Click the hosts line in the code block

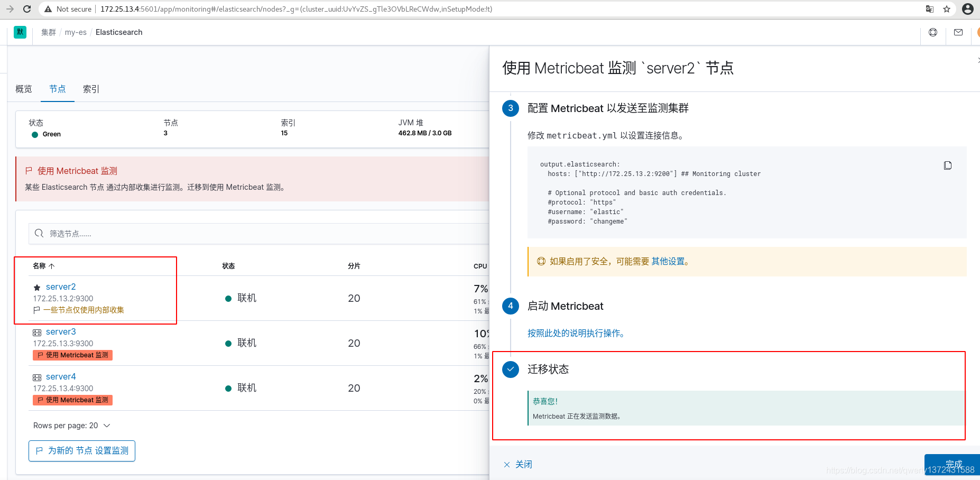pyautogui.click(x=654, y=174)
